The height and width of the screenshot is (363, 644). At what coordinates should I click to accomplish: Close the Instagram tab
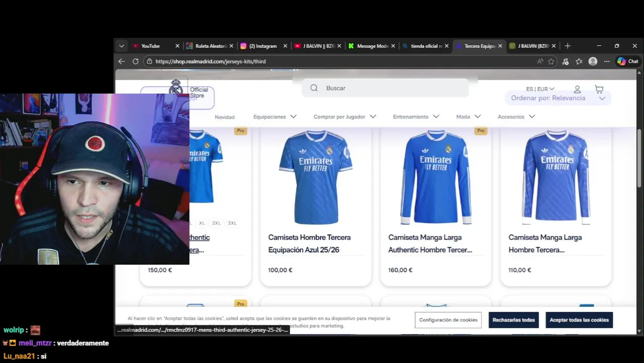point(285,46)
